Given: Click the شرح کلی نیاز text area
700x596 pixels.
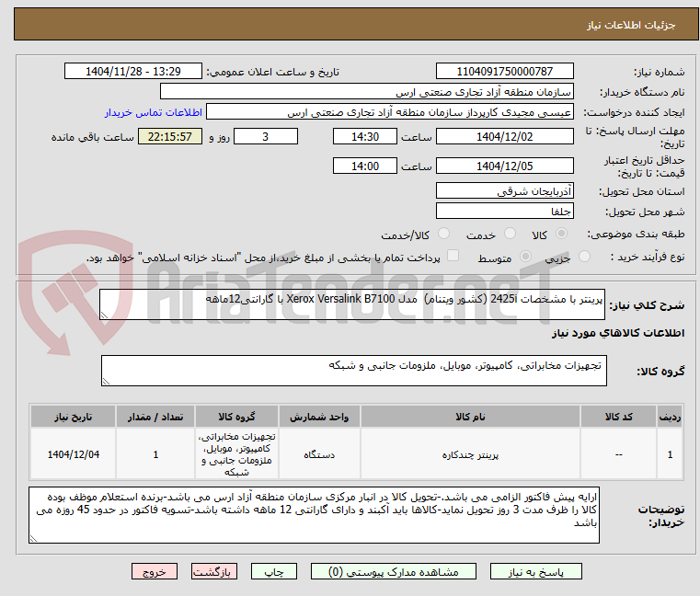Looking at the screenshot, I should (x=352, y=304).
